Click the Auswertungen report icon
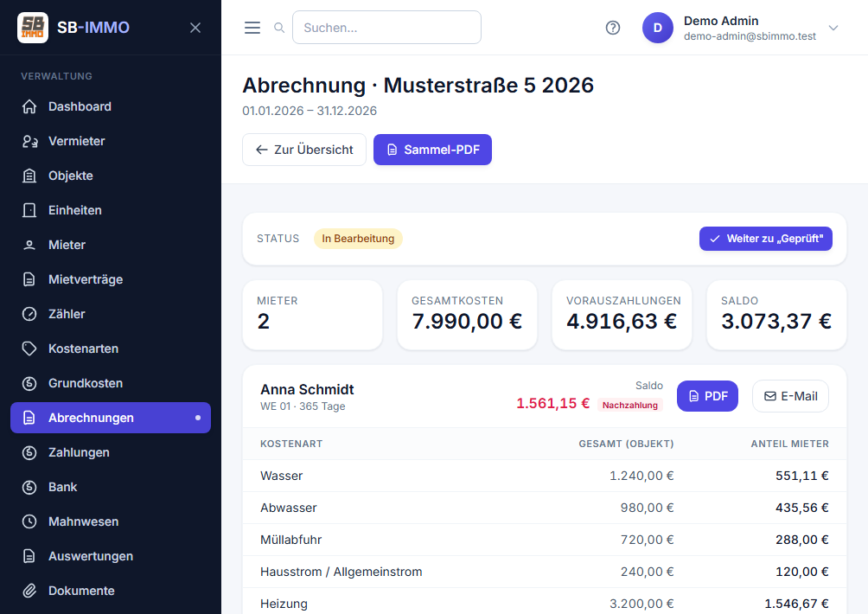The width and height of the screenshot is (868, 614). click(x=29, y=556)
